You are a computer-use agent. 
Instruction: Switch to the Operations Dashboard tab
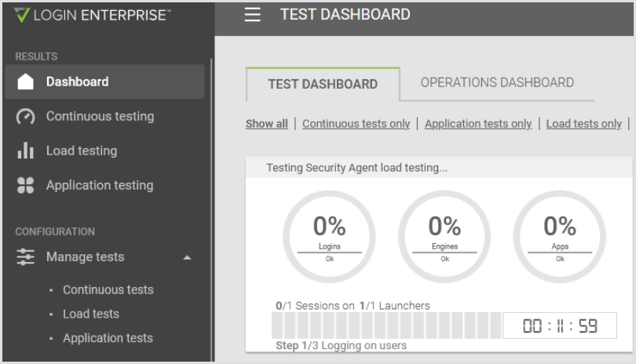tap(497, 82)
